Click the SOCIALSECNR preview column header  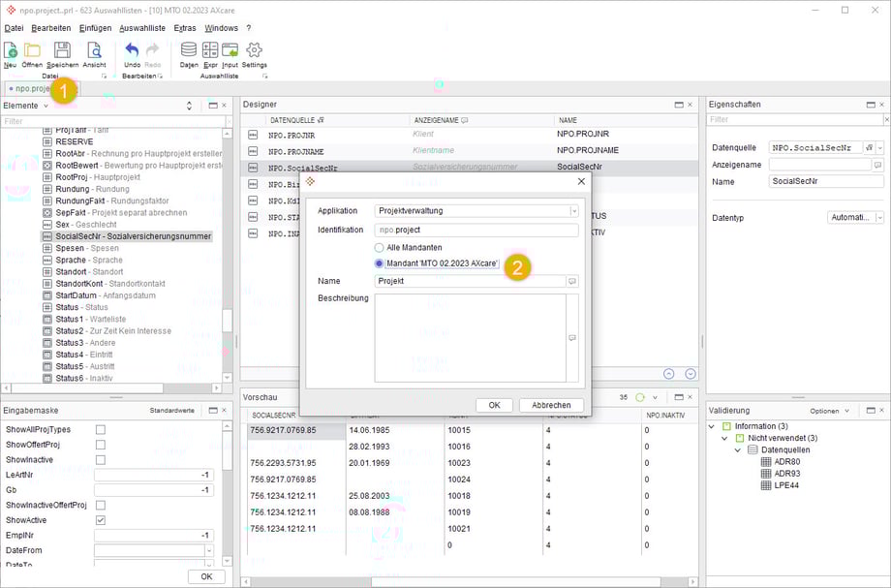click(274, 416)
